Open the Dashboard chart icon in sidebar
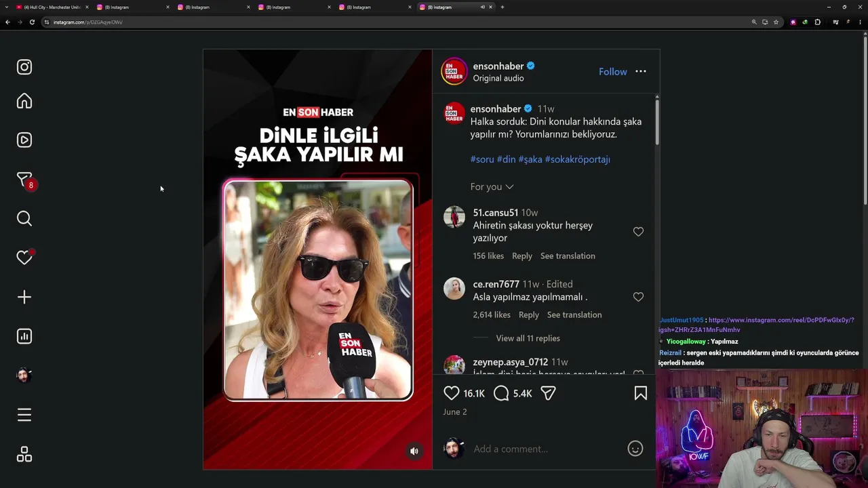The width and height of the screenshot is (868, 488). click(24, 336)
